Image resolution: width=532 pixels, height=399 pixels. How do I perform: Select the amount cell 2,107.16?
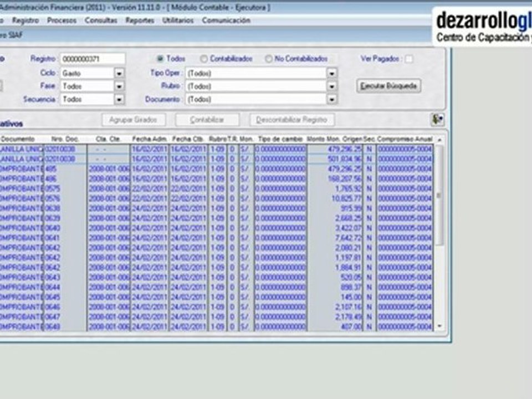tap(335, 306)
